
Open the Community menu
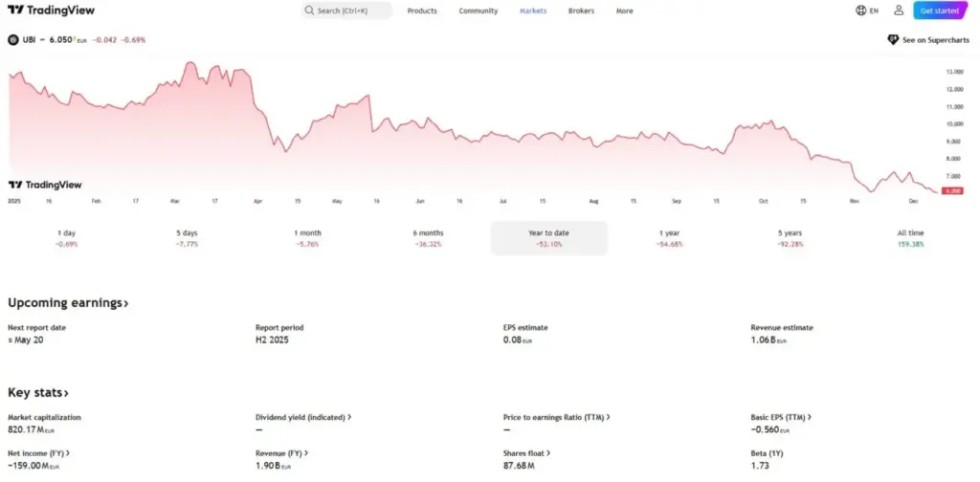pyautogui.click(x=479, y=11)
